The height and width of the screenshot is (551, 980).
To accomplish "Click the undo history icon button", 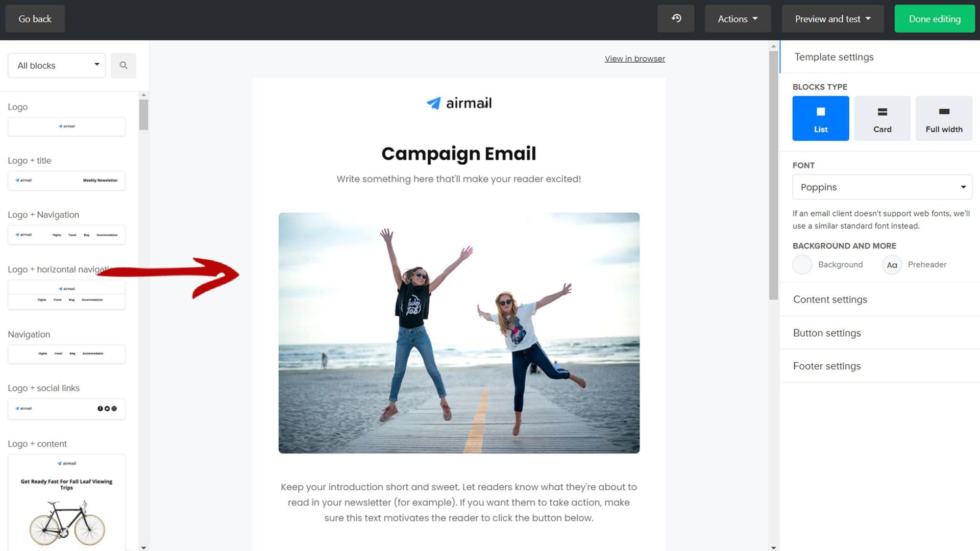I will click(676, 19).
